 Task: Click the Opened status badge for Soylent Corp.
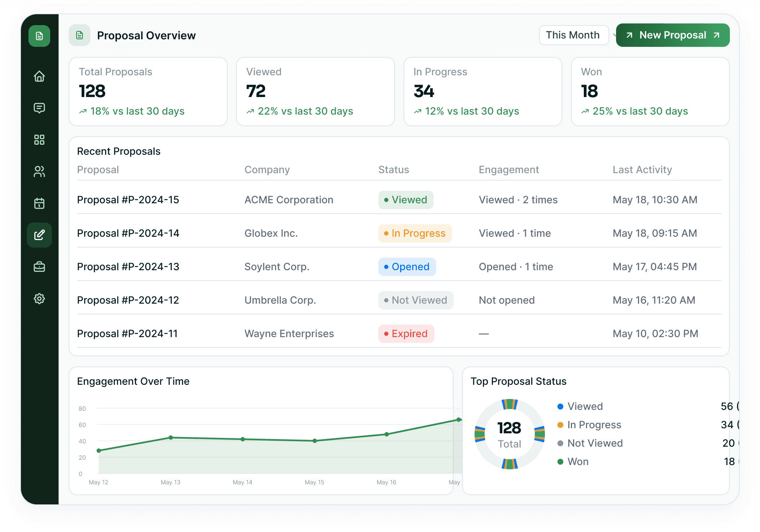[407, 267]
